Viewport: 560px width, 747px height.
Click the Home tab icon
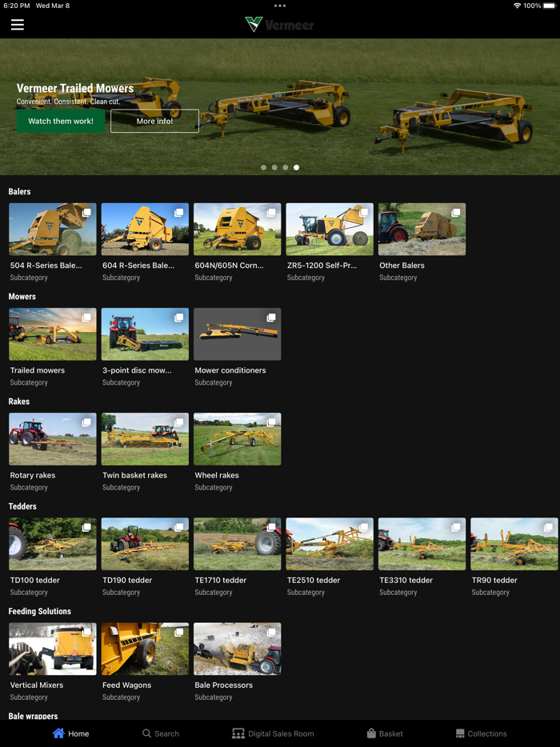(x=58, y=733)
